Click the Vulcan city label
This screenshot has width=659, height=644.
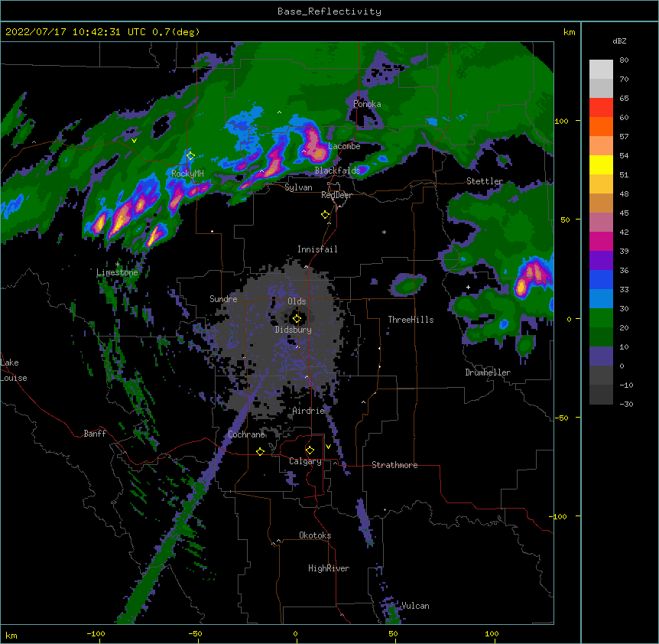point(415,606)
